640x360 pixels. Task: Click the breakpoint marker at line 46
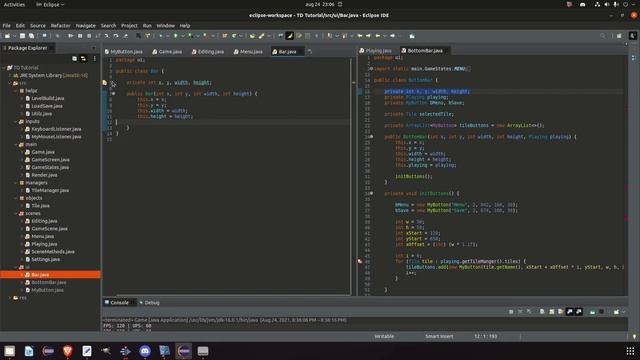pos(360,261)
